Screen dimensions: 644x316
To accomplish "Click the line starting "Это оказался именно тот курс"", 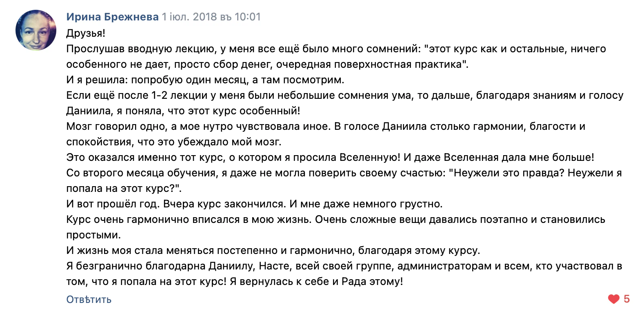I will (330, 158).
